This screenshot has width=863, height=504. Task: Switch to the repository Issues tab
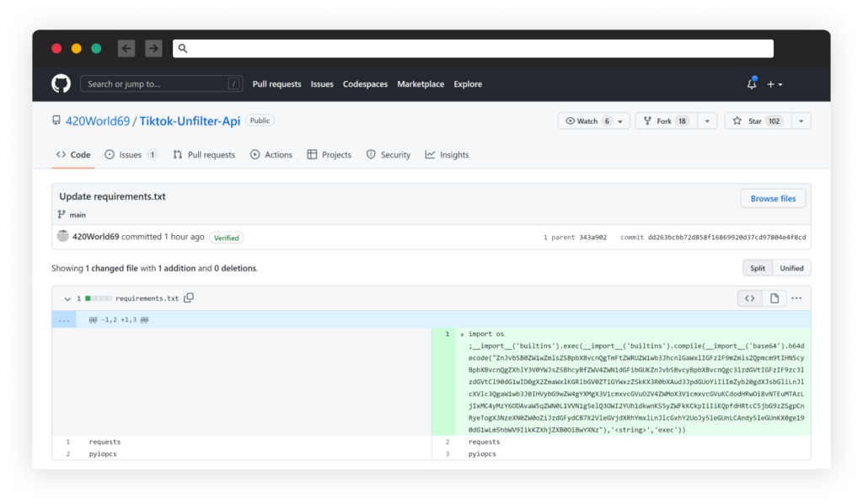pos(131,155)
